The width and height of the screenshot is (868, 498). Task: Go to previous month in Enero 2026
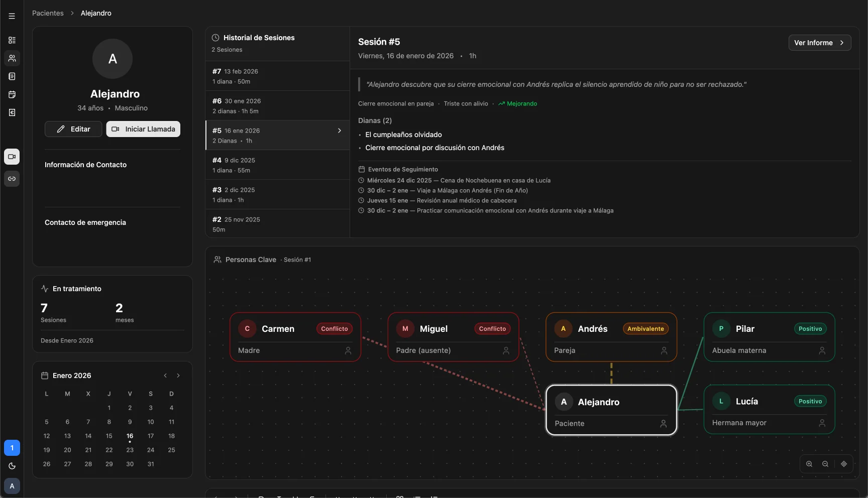[165, 376]
